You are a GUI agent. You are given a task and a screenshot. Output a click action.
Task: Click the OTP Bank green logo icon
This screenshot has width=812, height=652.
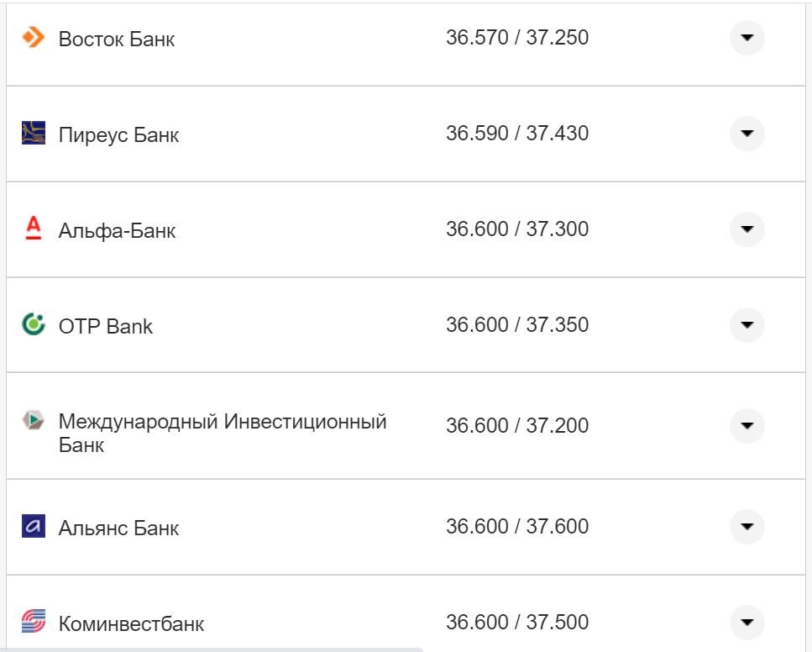tap(32, 325)
